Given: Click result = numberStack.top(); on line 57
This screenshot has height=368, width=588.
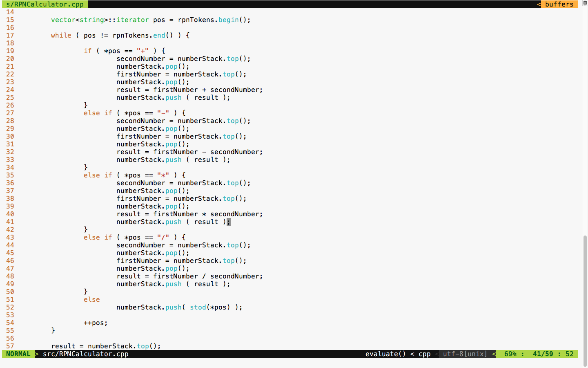Looking at the screenshot, I should [x=106, y=346].
